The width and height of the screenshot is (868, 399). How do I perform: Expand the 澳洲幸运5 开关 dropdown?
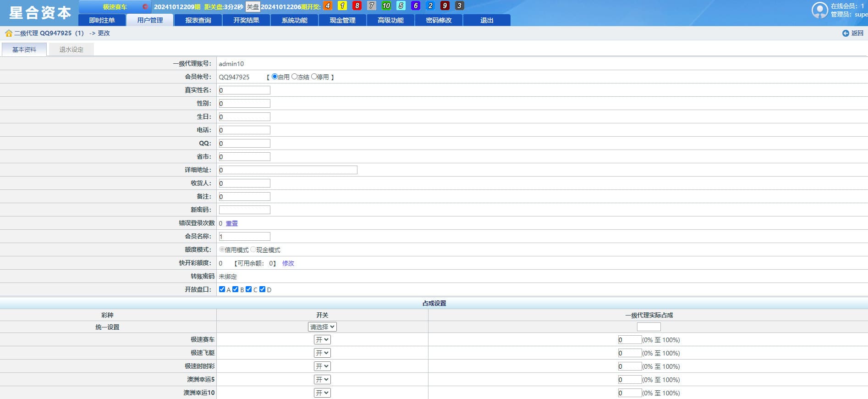(x=322, y=380)
